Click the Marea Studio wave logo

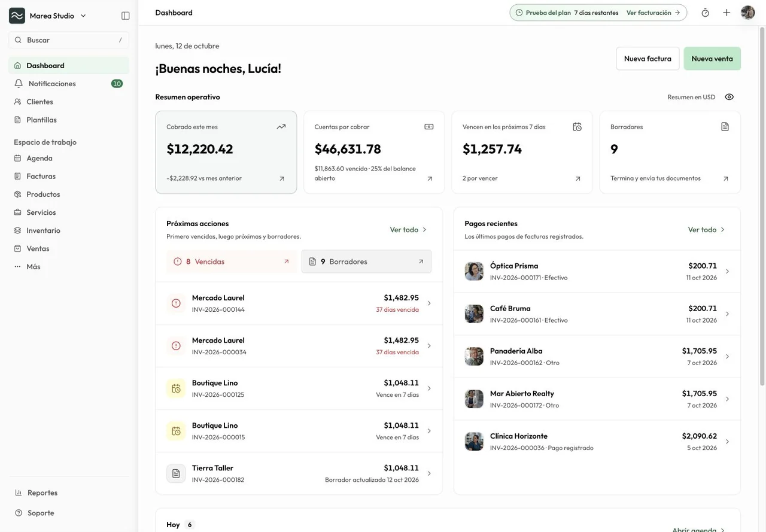[17, 16]
